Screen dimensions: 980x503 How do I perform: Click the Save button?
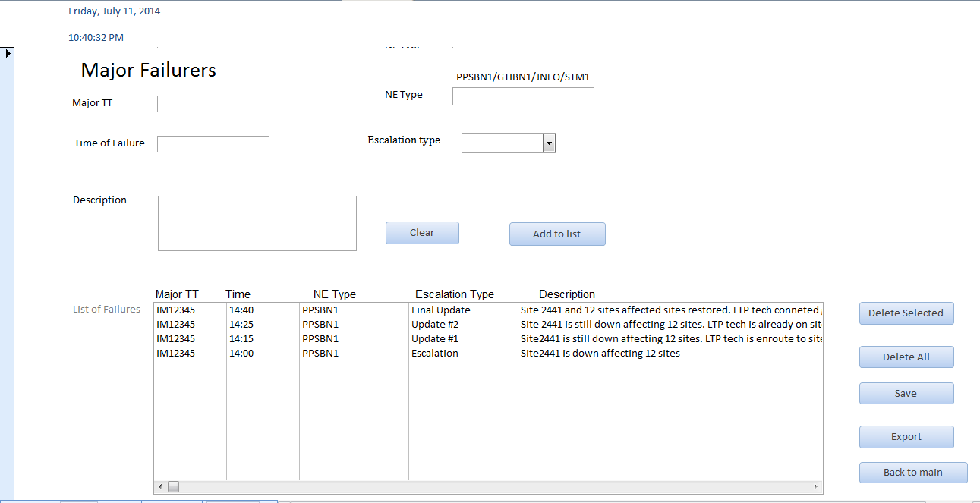pos(906,394)
